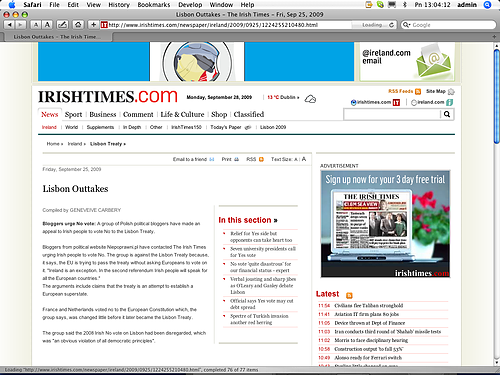Open 'Alonso ready for Ferrari switch' story
Image resolution: width=500 pixels, height=375 pixels.
[368, 358]
